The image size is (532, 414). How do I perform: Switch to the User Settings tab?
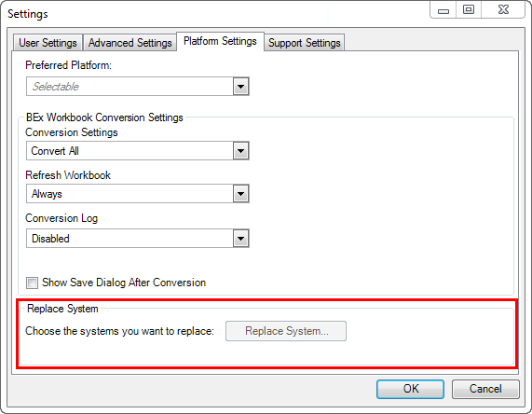(48, 43)
